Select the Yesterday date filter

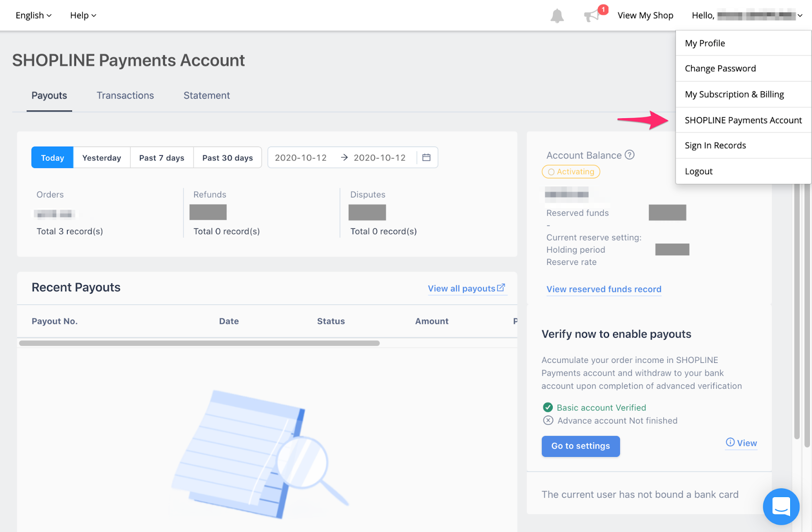(101, 158)
